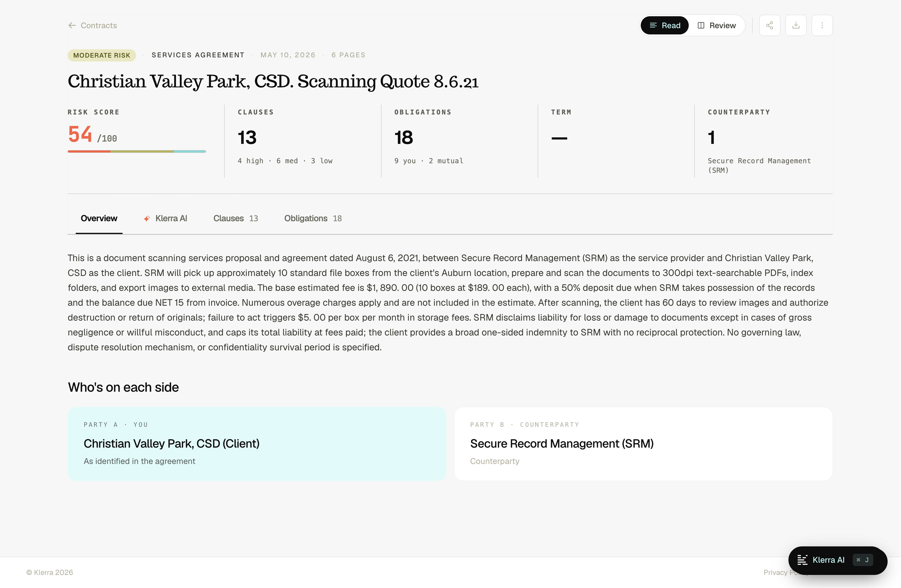
Task: Click the back arrow icon beside Contracts
Action: (72, 25)
